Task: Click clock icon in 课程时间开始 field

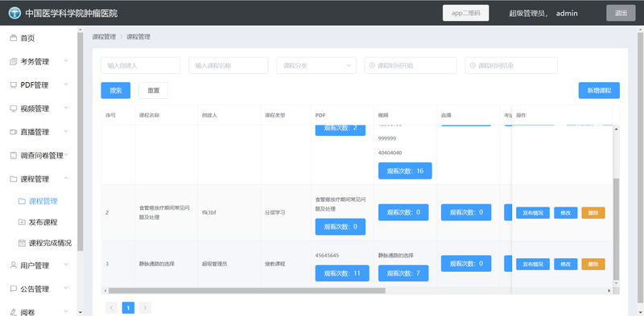Action: 372,65
